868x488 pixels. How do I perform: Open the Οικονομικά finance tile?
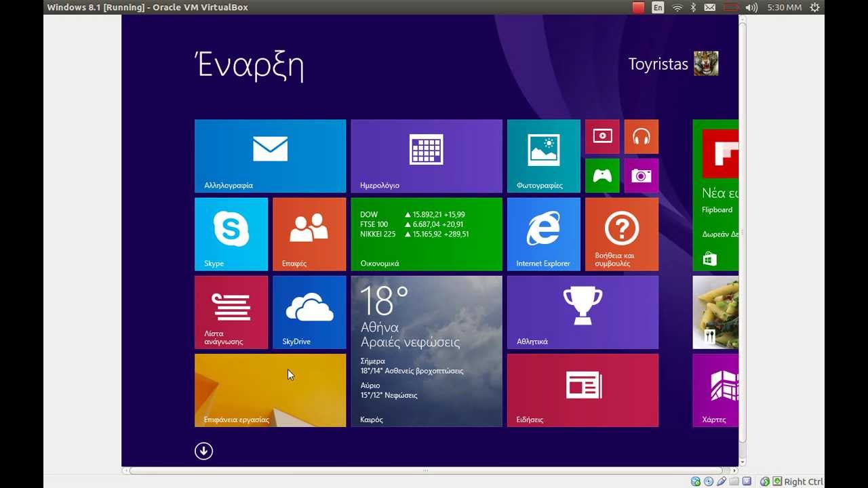tap(427, 234)
